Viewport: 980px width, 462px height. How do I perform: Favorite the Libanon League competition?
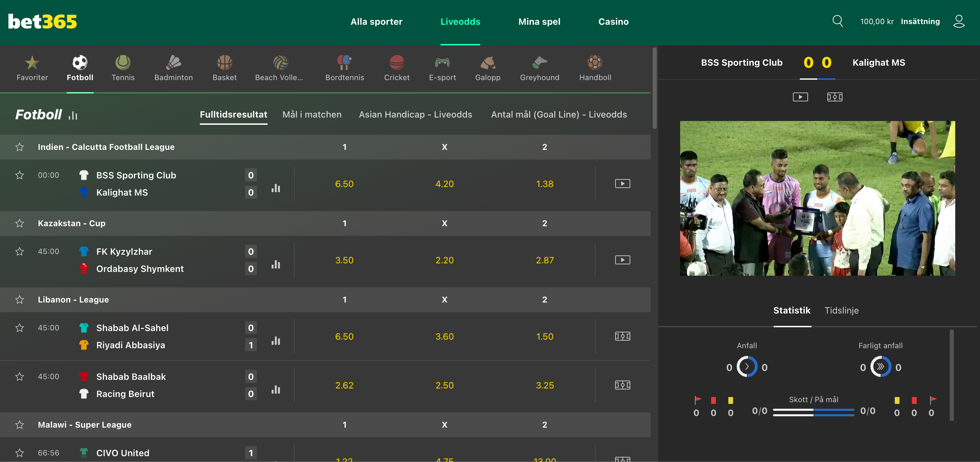click(19, 300)
